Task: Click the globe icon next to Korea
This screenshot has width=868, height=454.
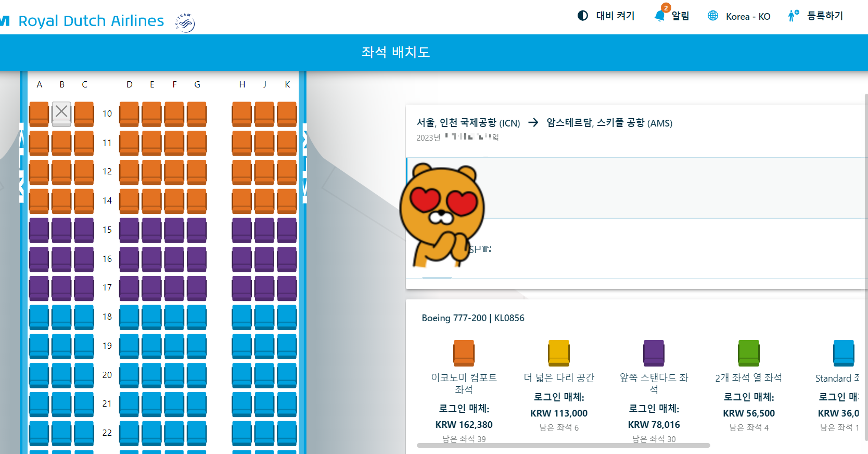Action: tap(713, 16)
